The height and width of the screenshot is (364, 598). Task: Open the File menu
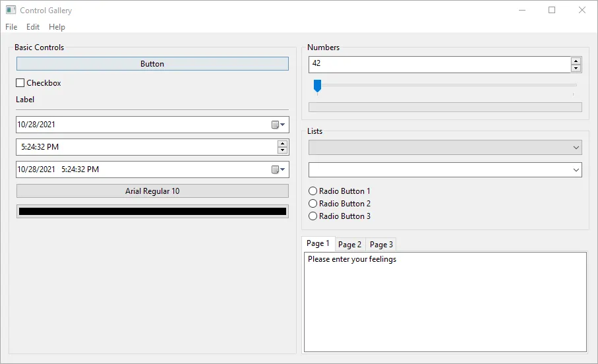(11, 27)
